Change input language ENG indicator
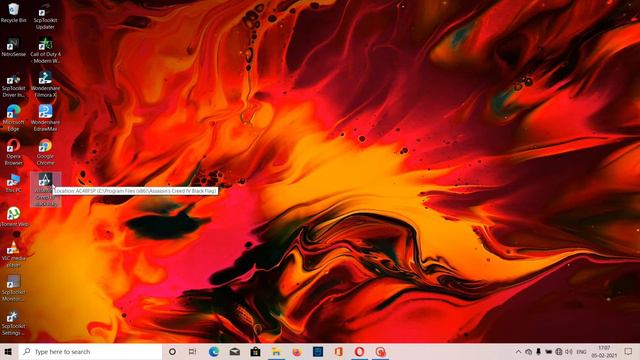Viewport: 640px width, 360px height. 582,351
